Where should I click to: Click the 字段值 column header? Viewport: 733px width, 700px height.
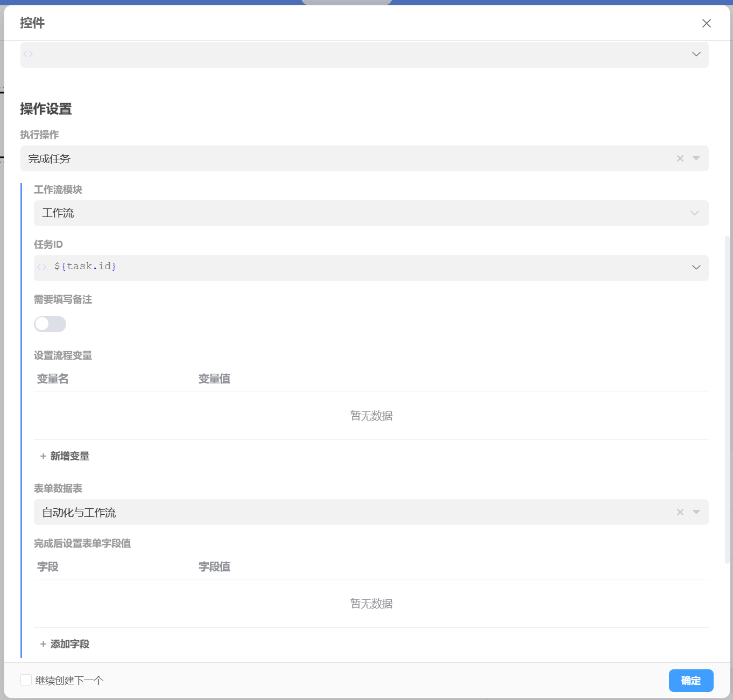pyautogui.click(x=214, y=567)
